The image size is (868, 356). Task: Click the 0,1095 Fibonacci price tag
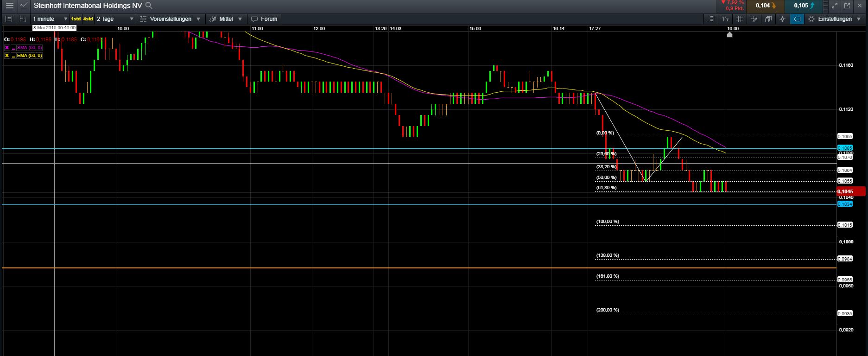pyautogui.click(x=845, y=136)
